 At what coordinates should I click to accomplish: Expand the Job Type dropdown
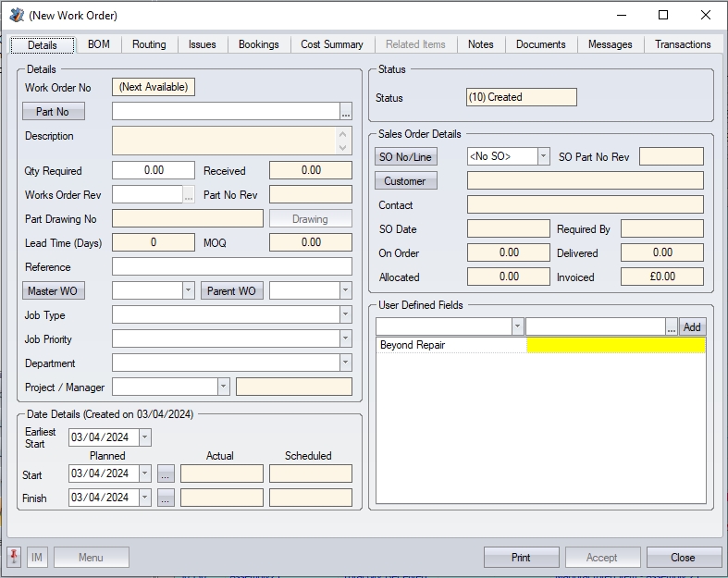point(345,315)
